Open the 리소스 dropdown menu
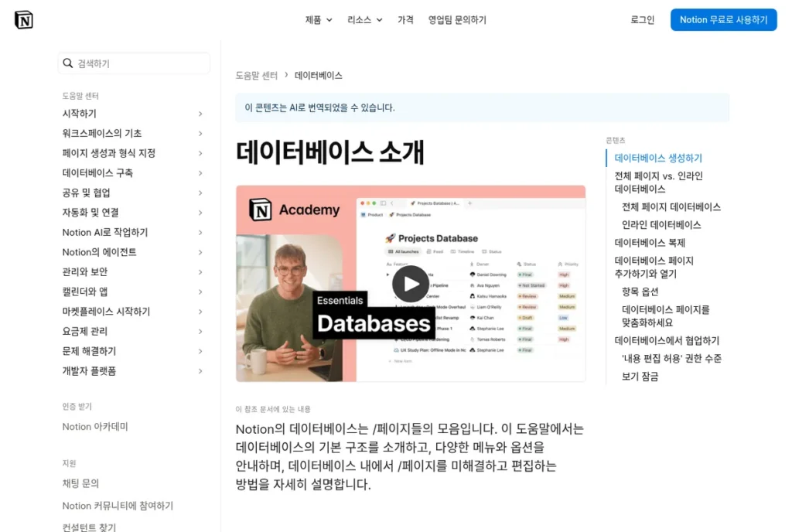The image size is (792, 532). tap(365, 19)
